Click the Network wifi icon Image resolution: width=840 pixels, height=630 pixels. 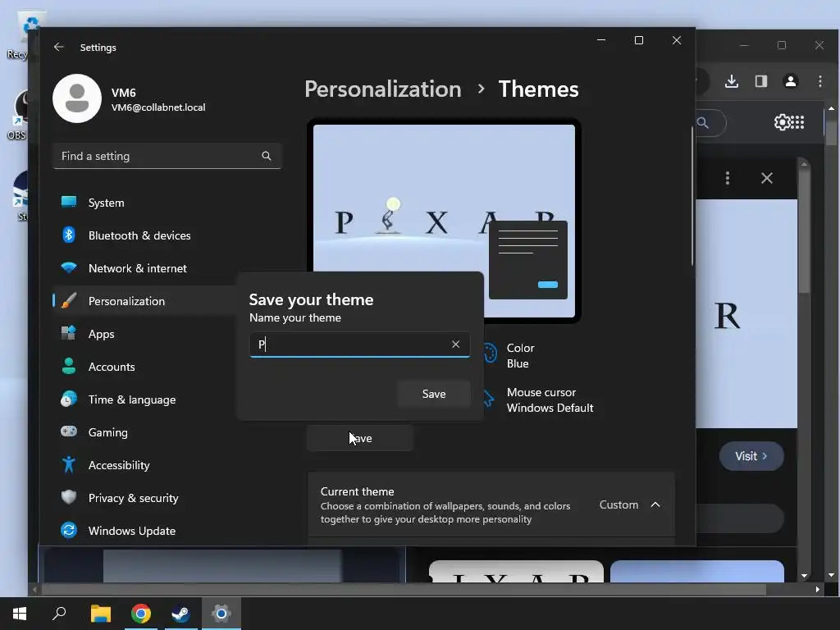point(69,267)
